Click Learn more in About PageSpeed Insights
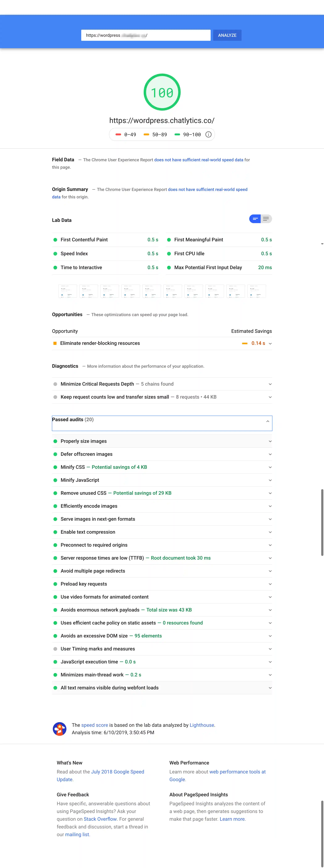Viewport: 324px width, 868px height. [232, 819]
